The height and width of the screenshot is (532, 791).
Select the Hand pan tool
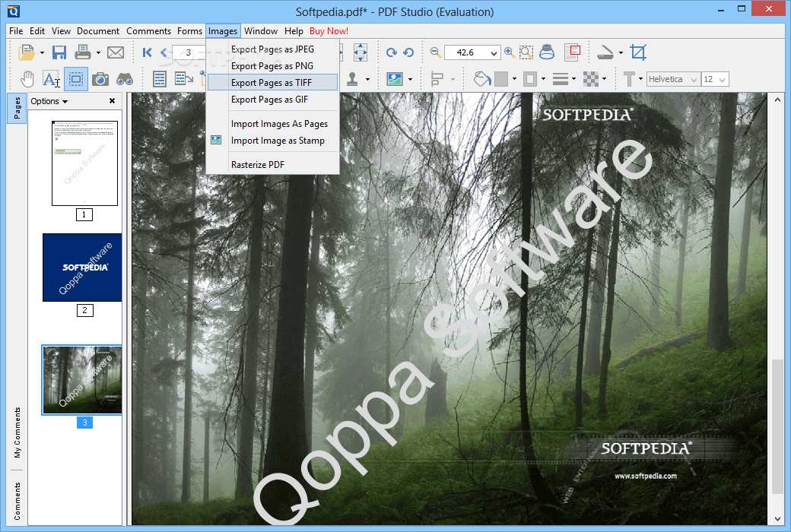click(27, 79)
